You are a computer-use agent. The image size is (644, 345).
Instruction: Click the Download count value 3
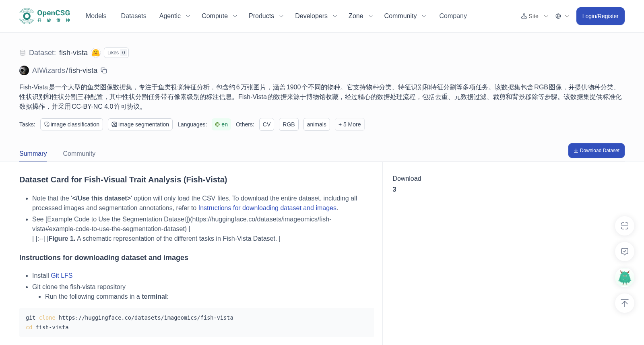pyautogui.click(x=394, y=189)
